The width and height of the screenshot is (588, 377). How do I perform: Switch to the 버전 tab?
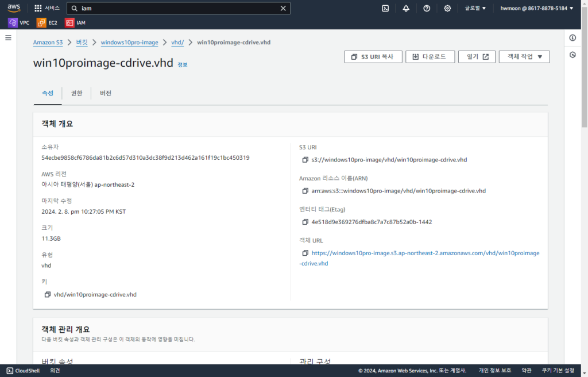point(106,93)
